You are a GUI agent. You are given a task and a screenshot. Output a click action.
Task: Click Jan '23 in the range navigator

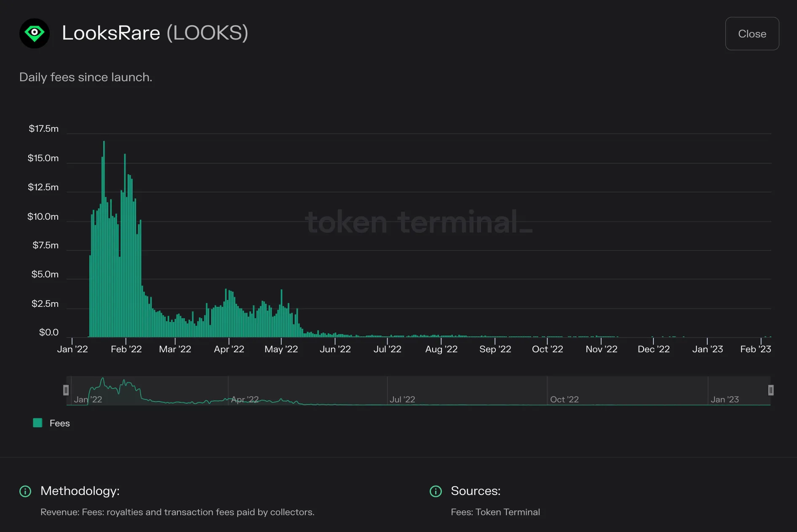[725, 399]
